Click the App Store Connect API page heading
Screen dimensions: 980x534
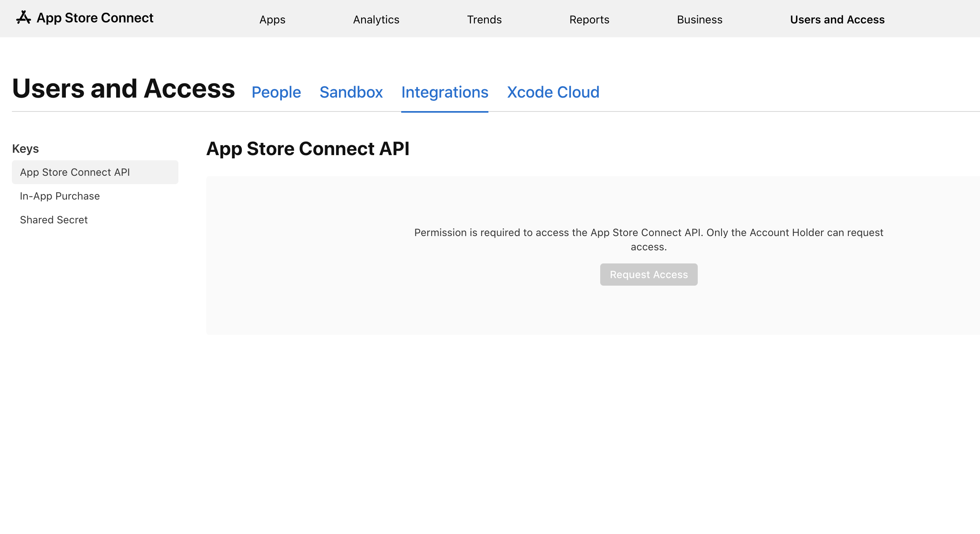(x=308, y=149)
